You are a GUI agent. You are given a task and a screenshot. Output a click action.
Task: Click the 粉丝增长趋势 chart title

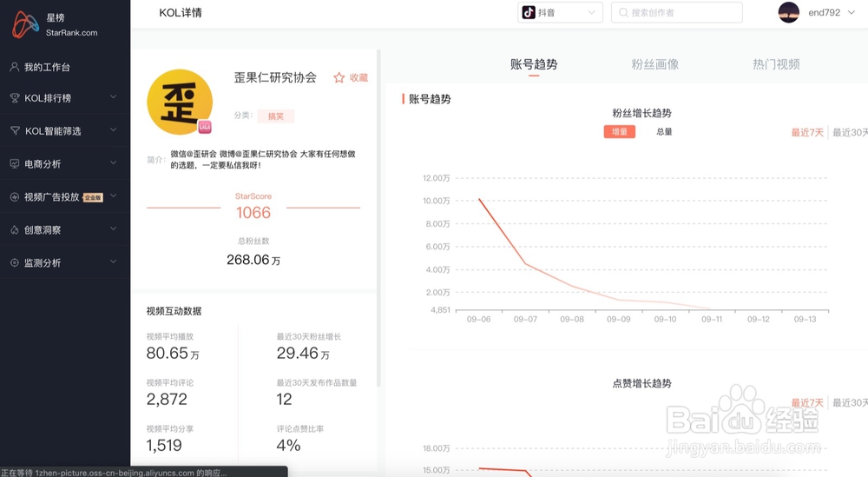pyautogui.click(x=641, y=113)
